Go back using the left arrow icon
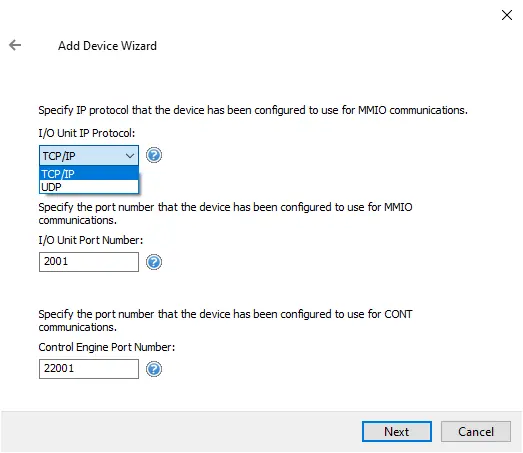 [x=15, y=45]
